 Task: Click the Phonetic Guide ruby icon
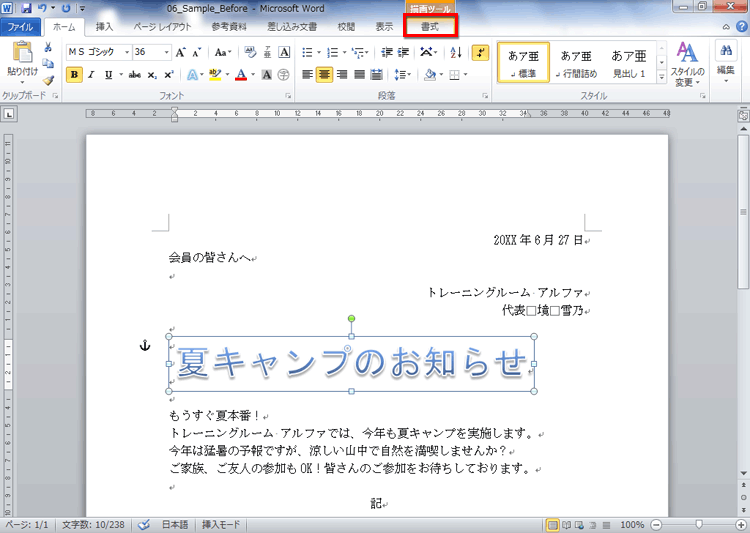coord(267,52)
